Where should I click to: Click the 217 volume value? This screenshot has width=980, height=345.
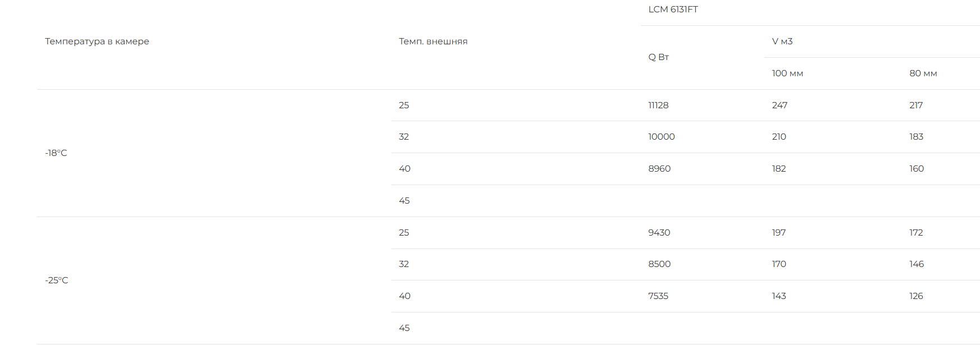[916, 105]
